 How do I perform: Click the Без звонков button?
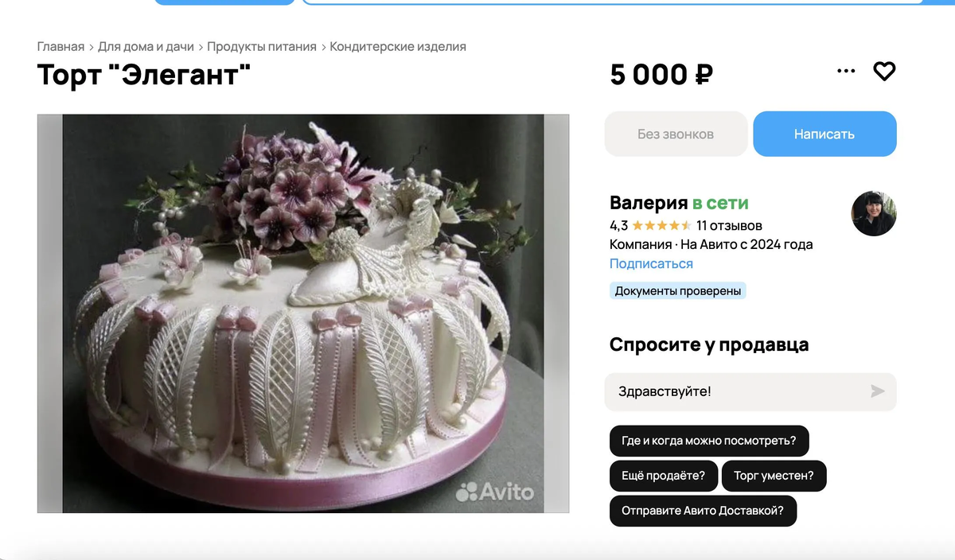coord(676,134)
